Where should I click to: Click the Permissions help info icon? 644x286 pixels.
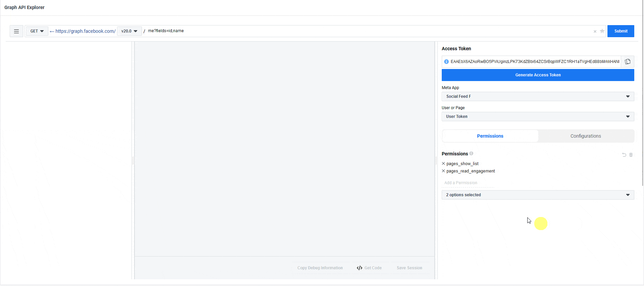click(471, 153)
